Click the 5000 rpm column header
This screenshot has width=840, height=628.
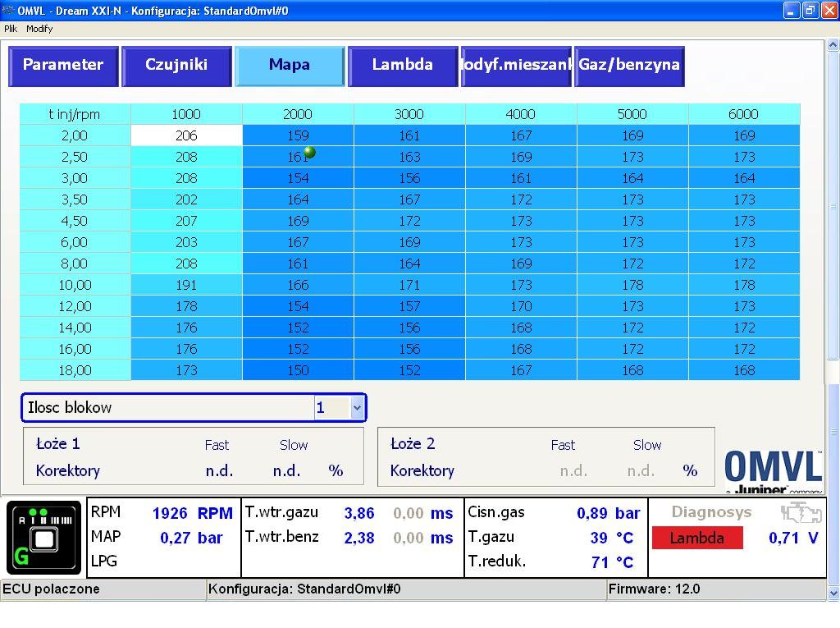tap(632, 114)
